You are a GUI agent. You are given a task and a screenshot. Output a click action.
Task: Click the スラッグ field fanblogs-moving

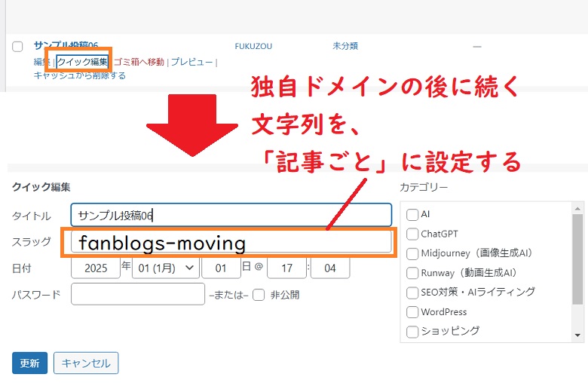[231, 242]
